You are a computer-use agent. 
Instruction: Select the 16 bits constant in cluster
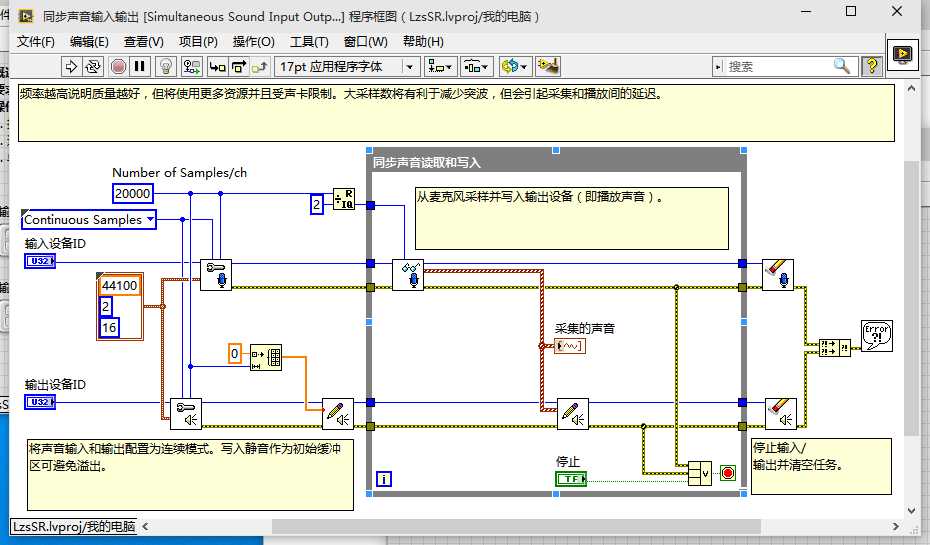point(109,328)
